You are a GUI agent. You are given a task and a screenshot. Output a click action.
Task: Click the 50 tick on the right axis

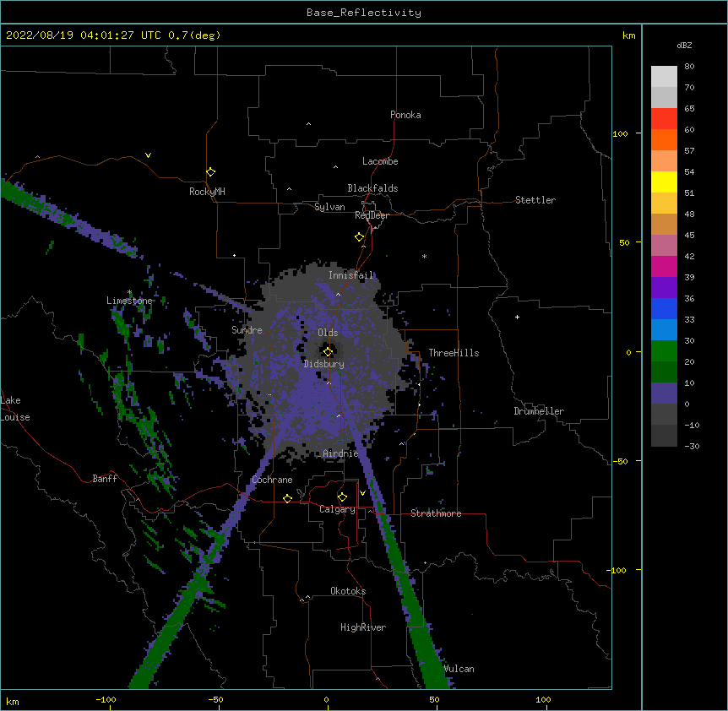[624, 242]
